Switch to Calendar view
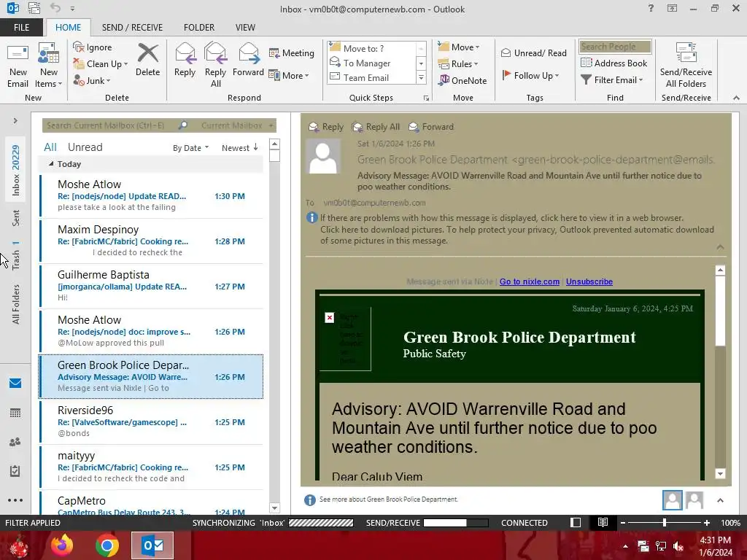 coord(15,413)
